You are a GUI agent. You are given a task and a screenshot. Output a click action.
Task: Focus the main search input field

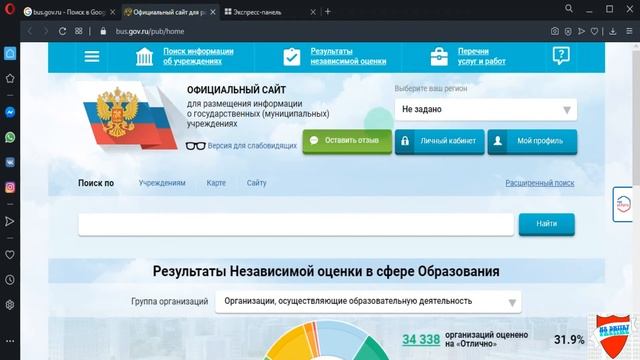pyautogui.click(x=296, y=224)
